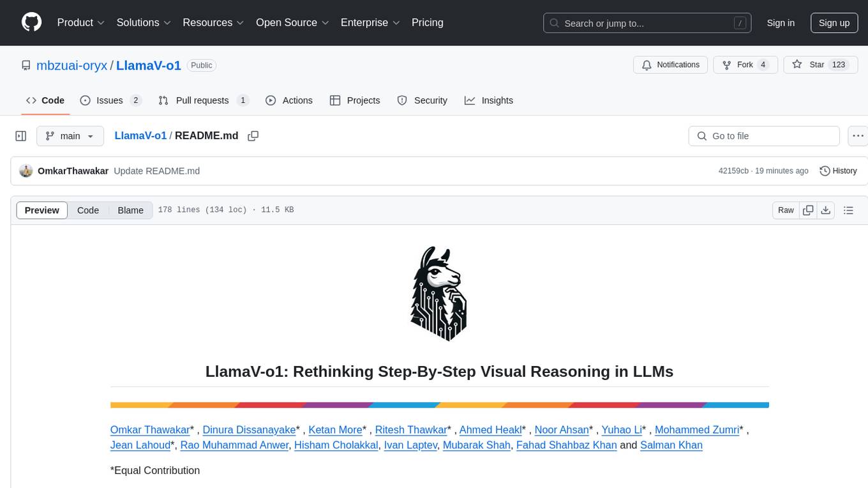Open OmkarThawakar commit author link
This screenshot has width=868, height=488.
pyautogui.click(x=73, y=171)
